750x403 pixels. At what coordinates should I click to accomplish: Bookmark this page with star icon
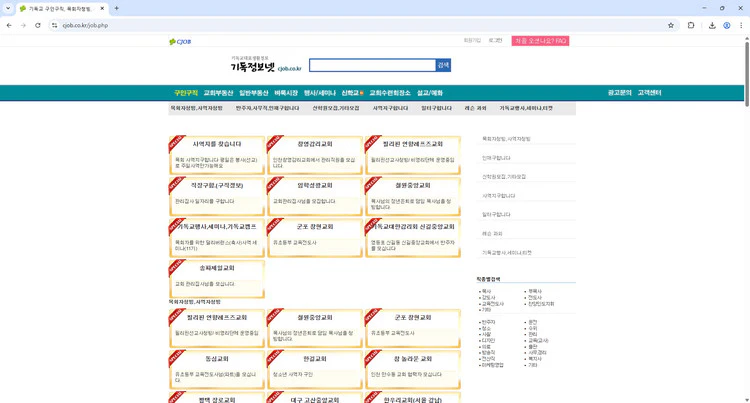pos(671,25)
